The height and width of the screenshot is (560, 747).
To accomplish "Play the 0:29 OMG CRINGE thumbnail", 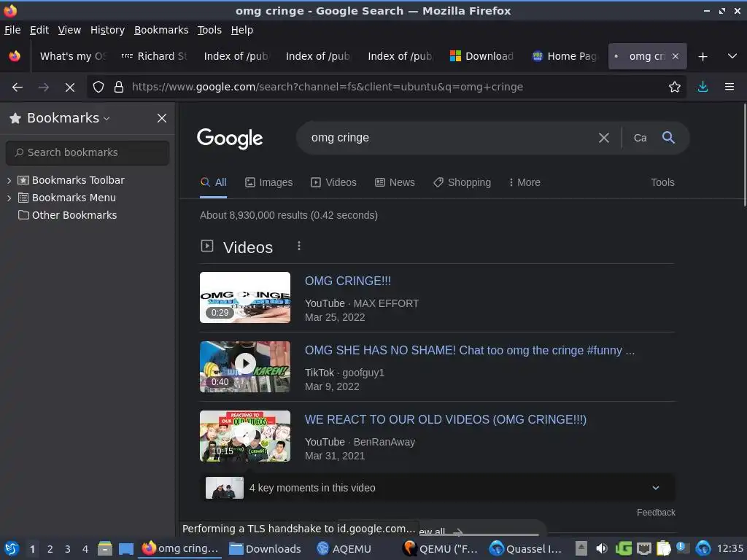I will pyautogui.click(x=245, y=297).
